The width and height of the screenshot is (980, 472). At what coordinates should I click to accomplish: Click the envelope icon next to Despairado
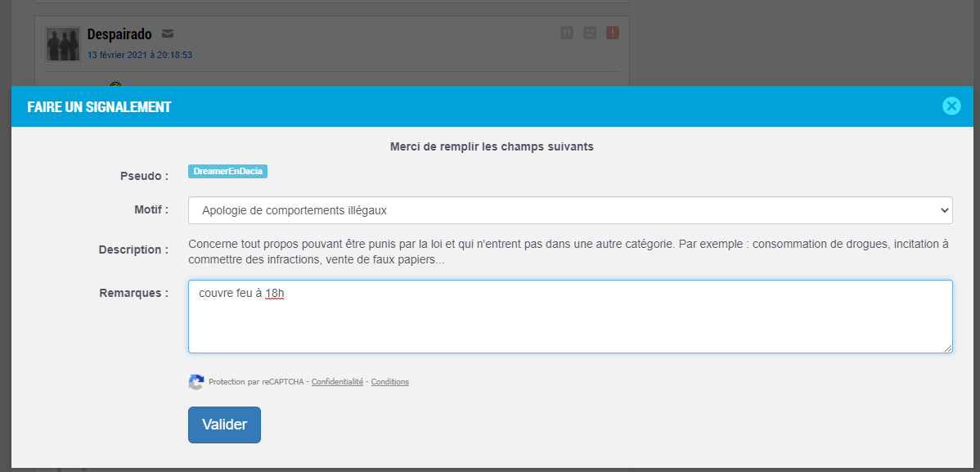[168, 34]
